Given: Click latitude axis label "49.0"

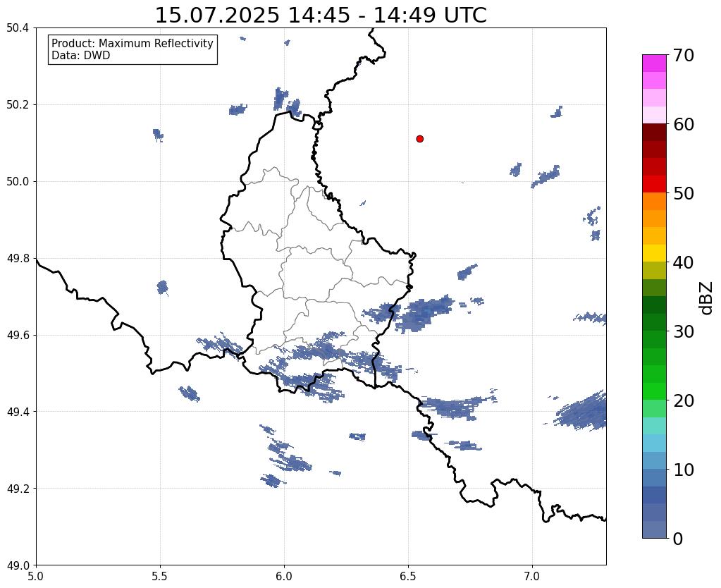Looking at the screenshot, I should (x=18, y=565).
